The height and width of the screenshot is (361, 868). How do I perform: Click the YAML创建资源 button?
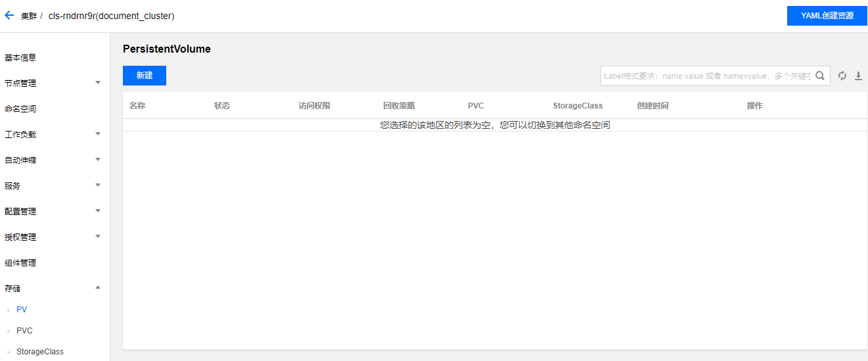827,16
